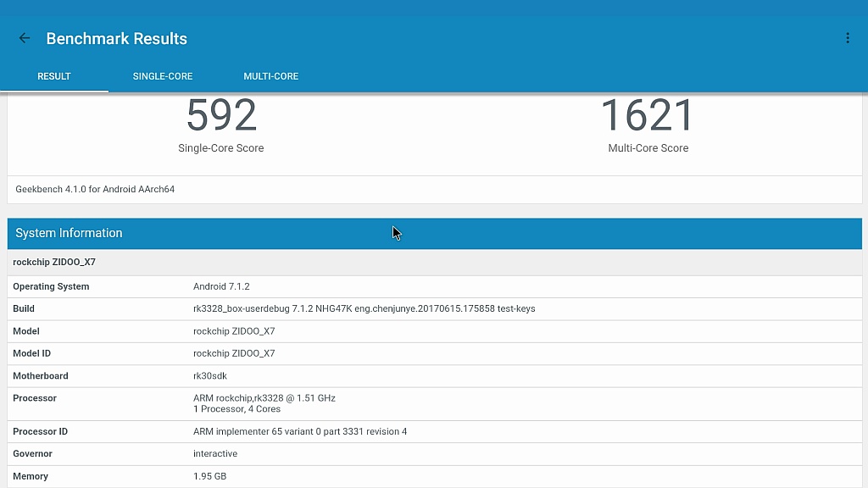Select the rk30sdk motherboard value
Viewport: 868px width, 488px height.
pyautogui.click(x=210, y=376)
